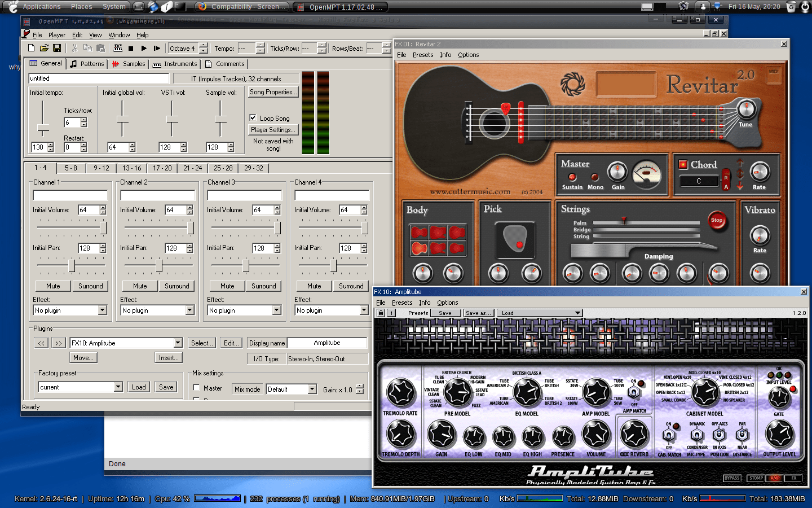Click the Copy icon in the toolbar
The width and height of the screenshot is (812, 508).
click(x=87, y=49)
